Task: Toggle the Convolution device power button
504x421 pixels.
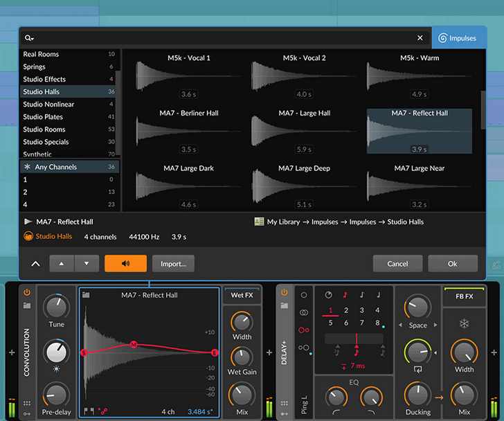Action: (27, 292)
